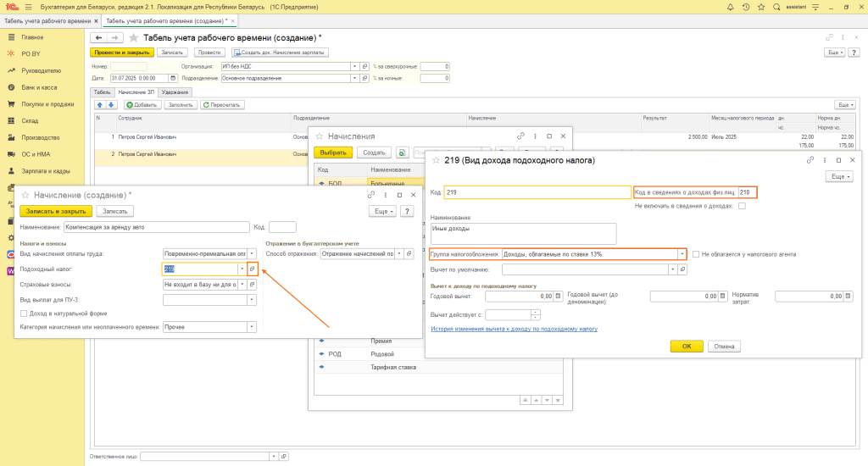Expand Организация dropdown arrow
Screen dimensions: 868x466
coord(355,66)
